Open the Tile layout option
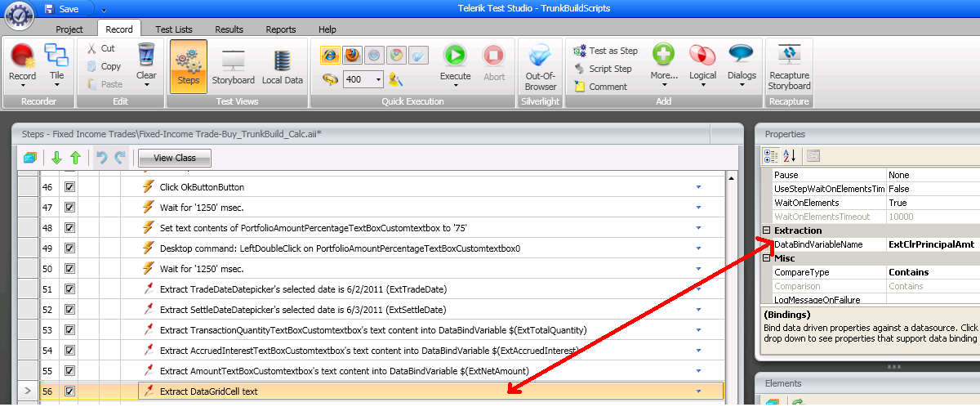The height and width of the screenshot is (407, 980). (x=56, y=64)
